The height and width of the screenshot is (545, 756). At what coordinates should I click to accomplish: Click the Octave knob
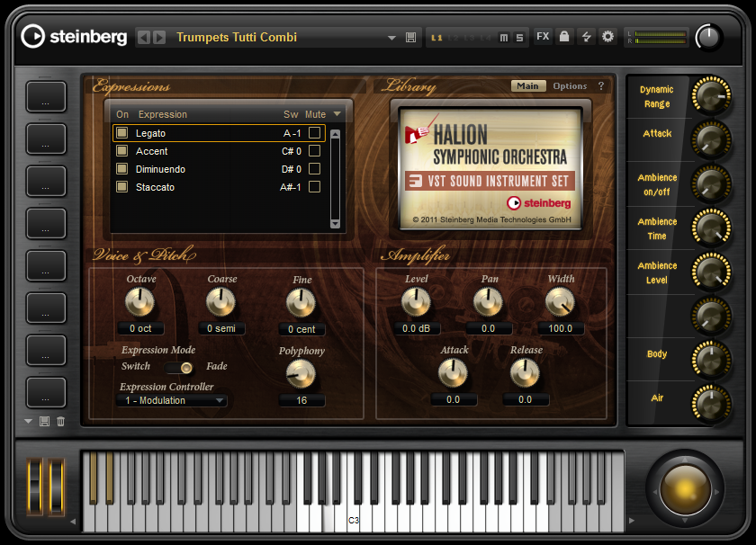coord(139,302)
